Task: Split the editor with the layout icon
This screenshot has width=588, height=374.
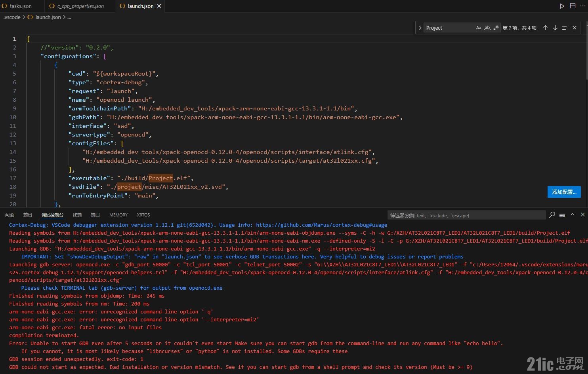Action: click(x=573, y=6)
